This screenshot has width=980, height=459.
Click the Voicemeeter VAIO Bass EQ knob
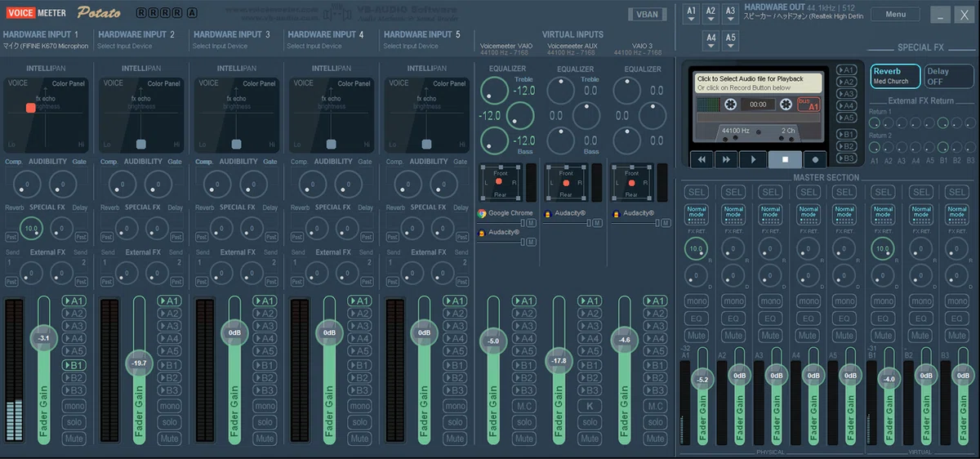point(493,140)
